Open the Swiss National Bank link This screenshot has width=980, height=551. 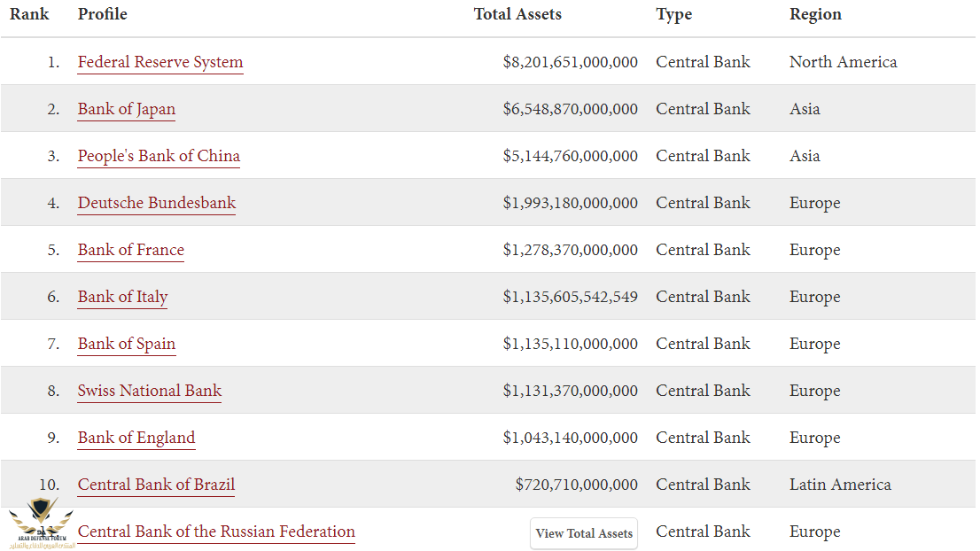(149, 391)
